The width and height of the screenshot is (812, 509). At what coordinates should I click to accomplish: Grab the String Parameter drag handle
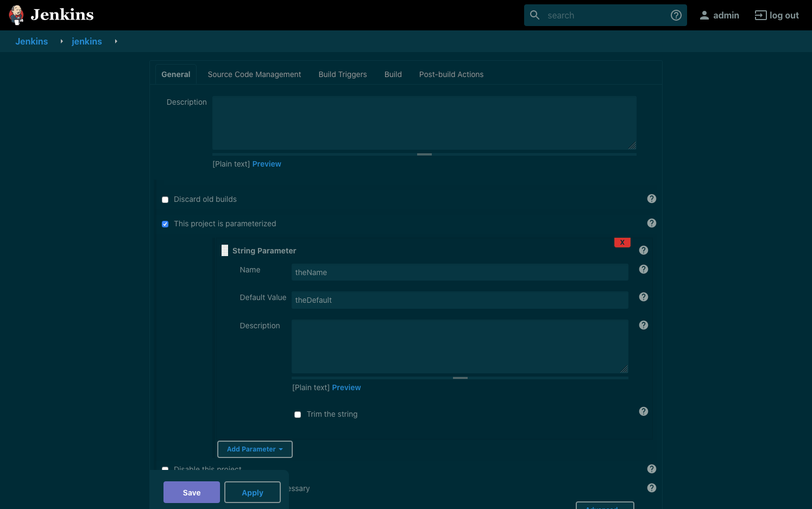[225, 250]
